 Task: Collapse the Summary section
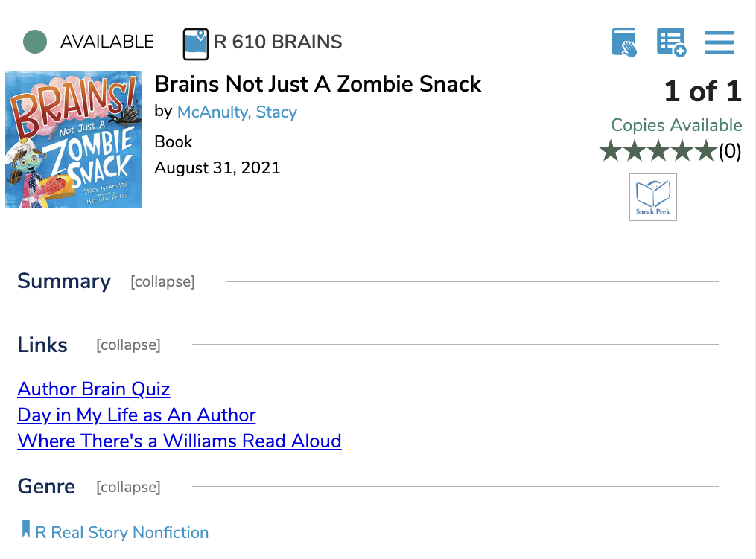(162, 282)
